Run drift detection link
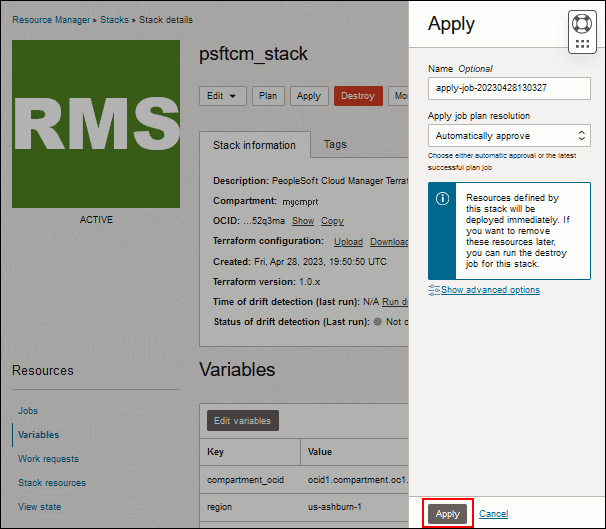This screenshot has width=606, height=529. (x=395, y=302)
